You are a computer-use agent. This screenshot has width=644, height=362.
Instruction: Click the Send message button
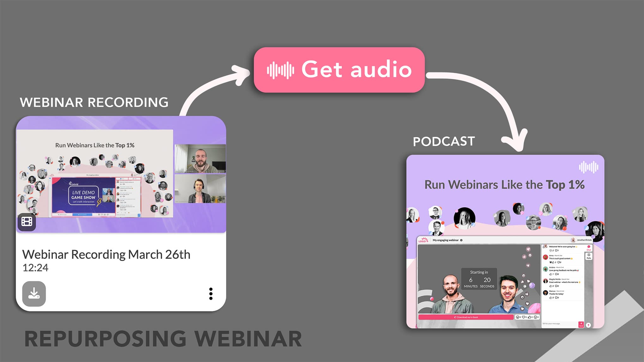[x=581, y=324]
